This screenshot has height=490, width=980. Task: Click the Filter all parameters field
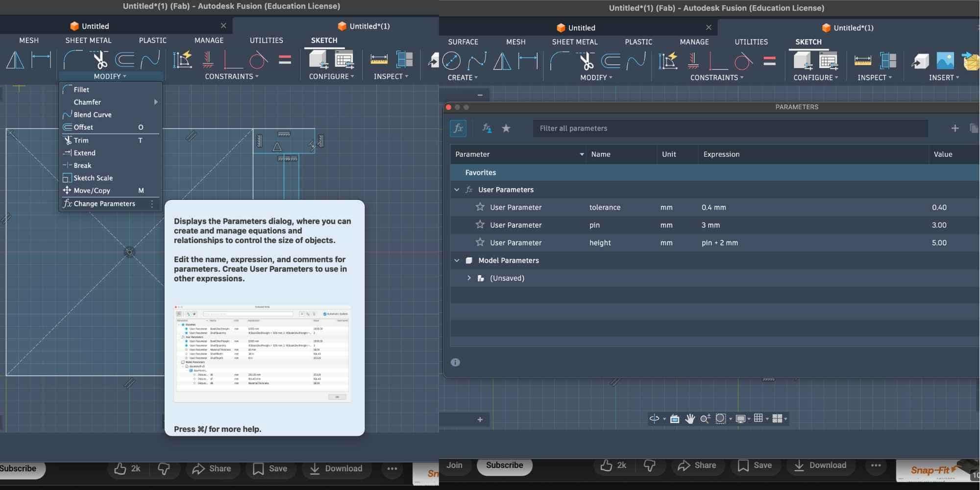[x=730, y=128]
